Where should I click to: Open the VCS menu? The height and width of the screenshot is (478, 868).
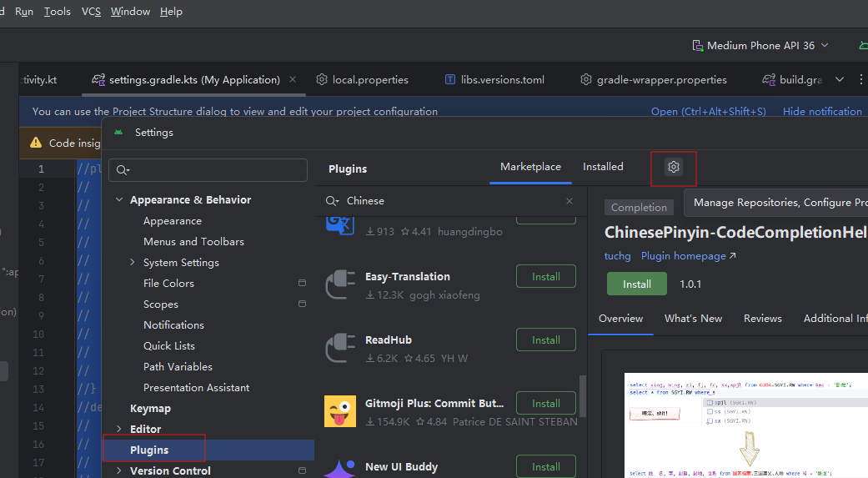92,12
